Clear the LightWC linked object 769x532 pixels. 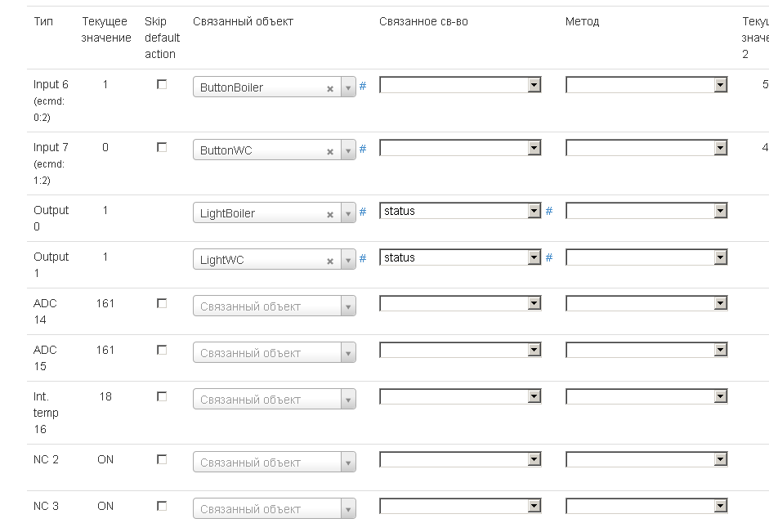click(x=330, y=261)
